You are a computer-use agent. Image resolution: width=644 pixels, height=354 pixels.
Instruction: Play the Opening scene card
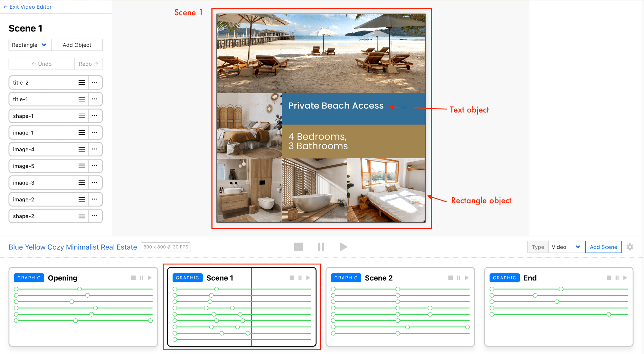coord(150,278)
